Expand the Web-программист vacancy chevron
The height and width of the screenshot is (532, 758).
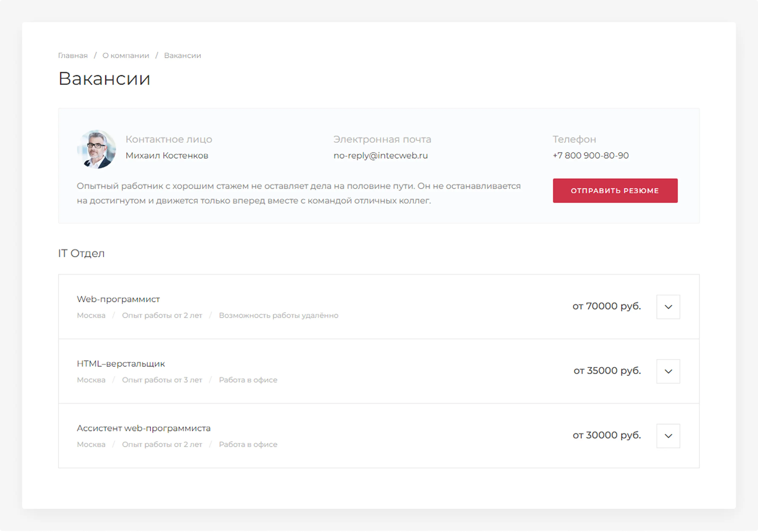[668, 307]
